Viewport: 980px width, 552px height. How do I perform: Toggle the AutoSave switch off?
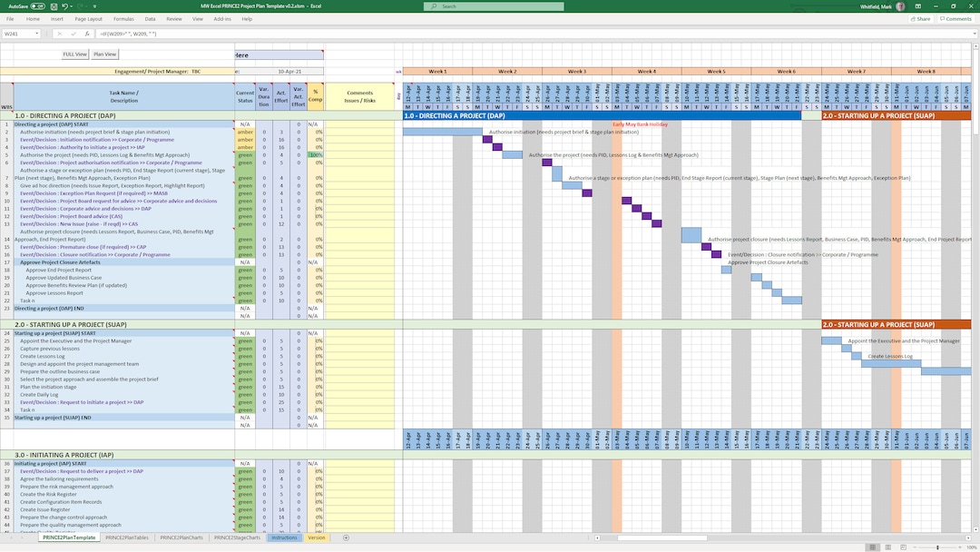[37, 5]
